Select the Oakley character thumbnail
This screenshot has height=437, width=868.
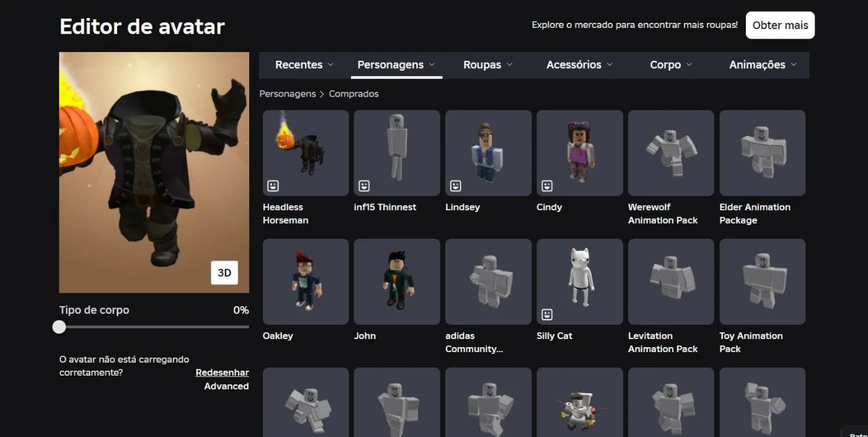pos(306,281)
